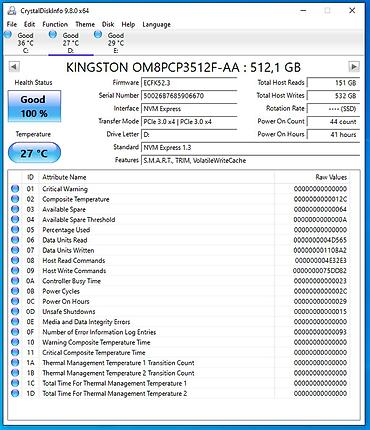Click the Standard field NVM Express 1.3
This screenshot has height=430, width=370.
(x=251, y=147)
